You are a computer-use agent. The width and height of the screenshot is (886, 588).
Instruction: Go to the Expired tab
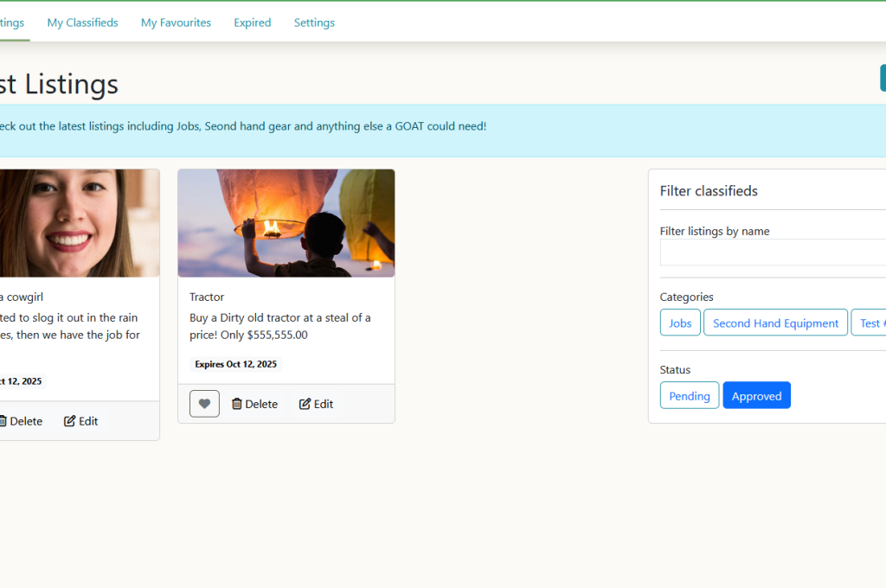pyautogui.click(x=252, y=22)
